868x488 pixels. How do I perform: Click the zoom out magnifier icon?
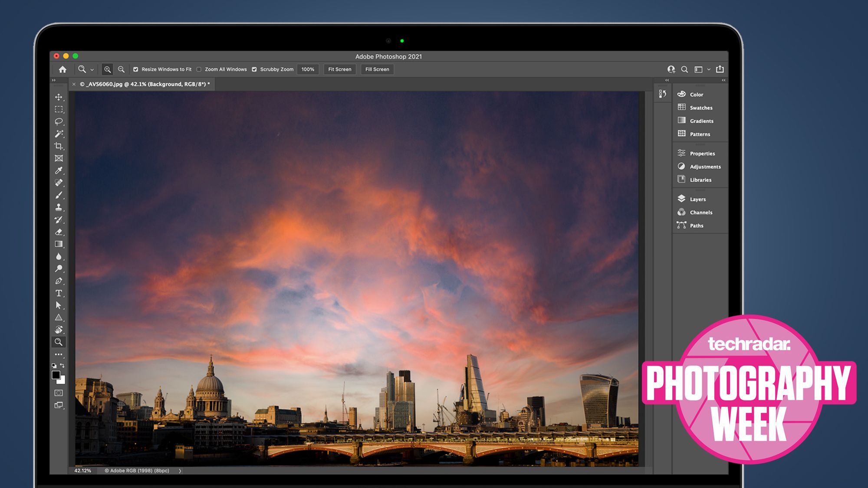coord(122,69)
